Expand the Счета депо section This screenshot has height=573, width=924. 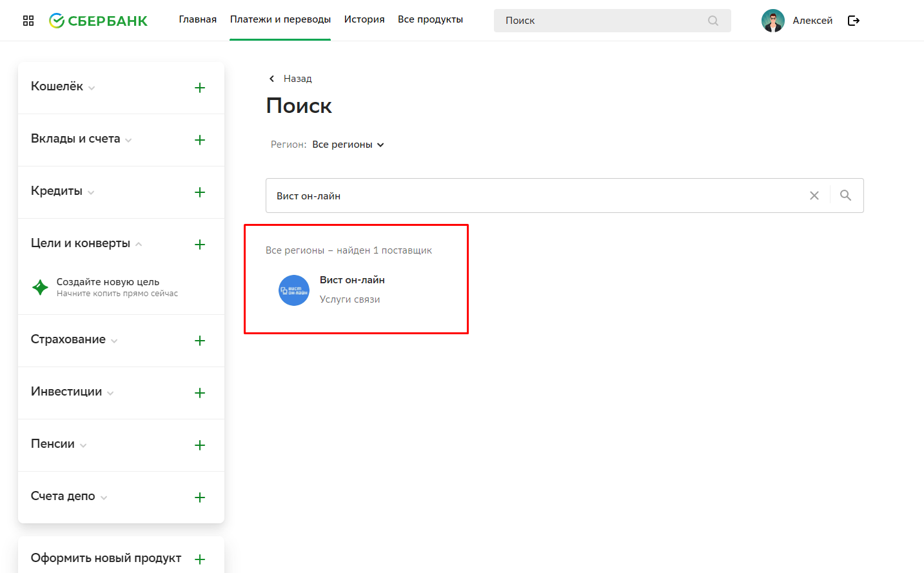click(x=104, y=498)
